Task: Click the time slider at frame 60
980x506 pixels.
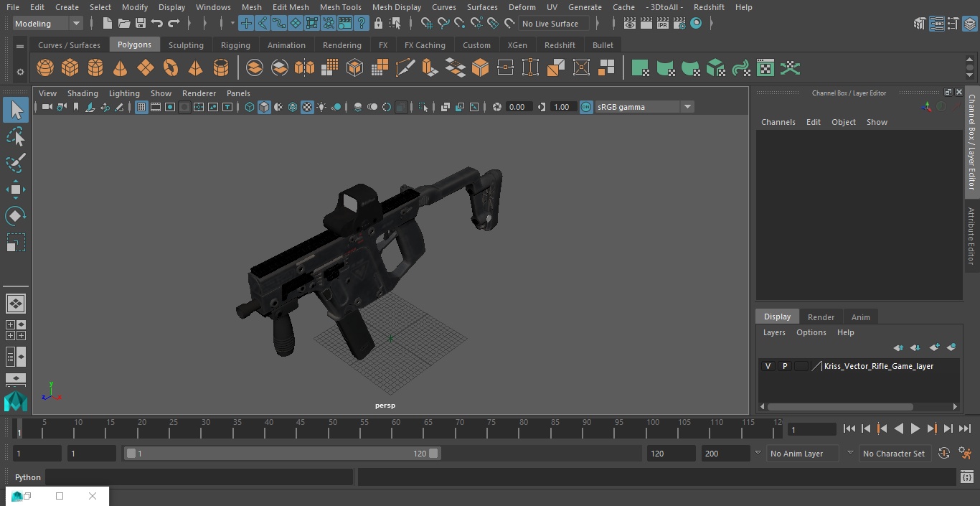Action: [x=396, y=428]
